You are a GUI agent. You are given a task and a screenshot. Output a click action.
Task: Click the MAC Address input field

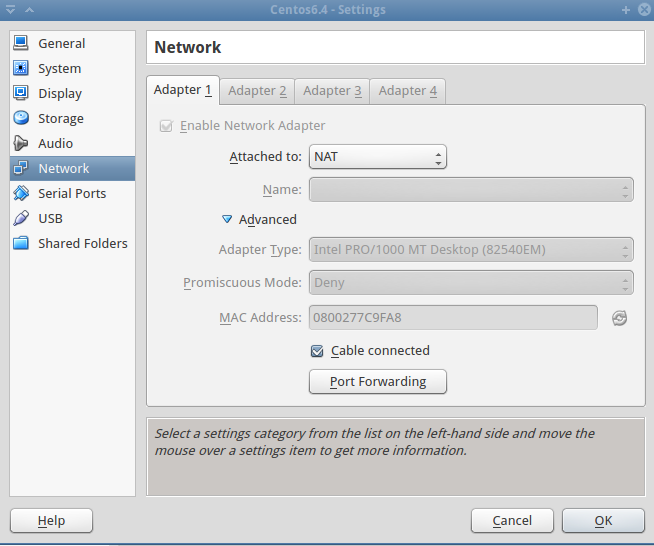click(453, 318)
